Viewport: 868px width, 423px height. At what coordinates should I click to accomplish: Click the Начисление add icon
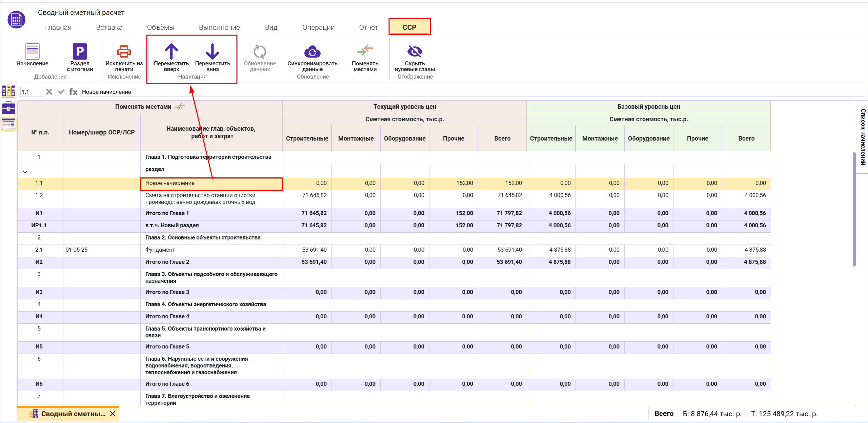[32, 52]
